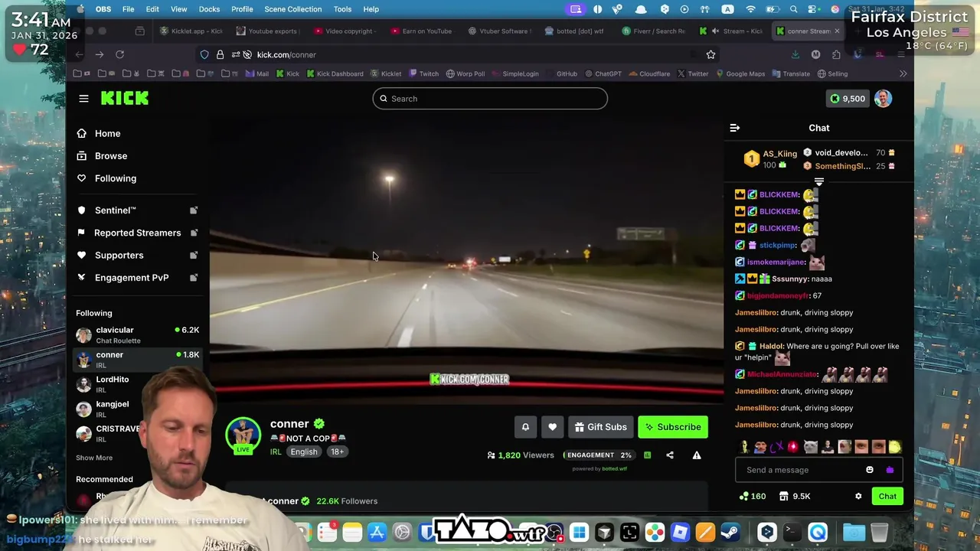
Task: Click the notification bell for conner
Action: pos(525,427)
